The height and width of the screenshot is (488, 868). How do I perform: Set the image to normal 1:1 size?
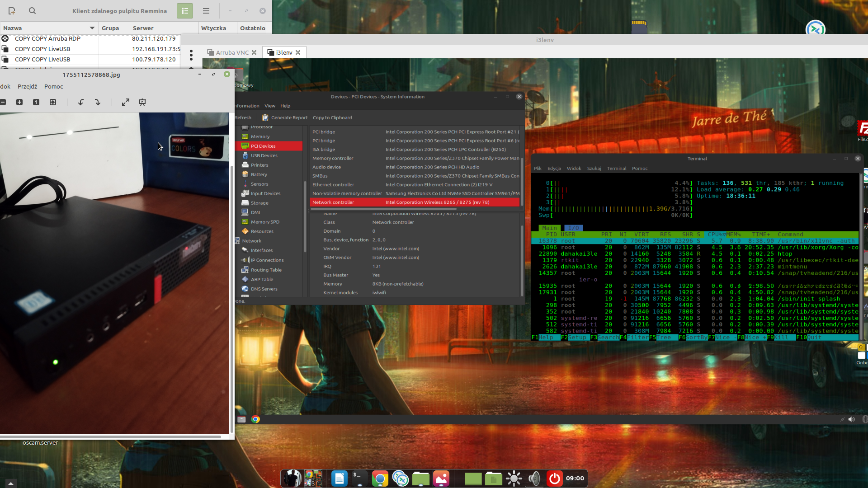36,102
